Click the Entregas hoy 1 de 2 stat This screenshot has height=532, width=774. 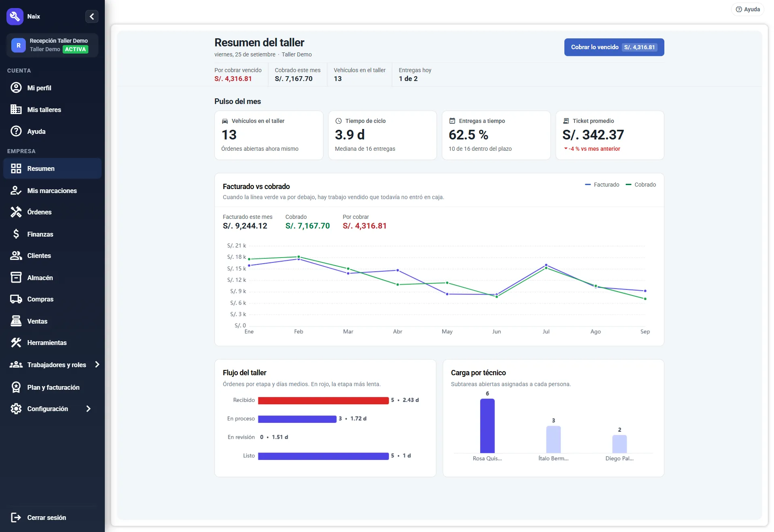tap(415, 75)
